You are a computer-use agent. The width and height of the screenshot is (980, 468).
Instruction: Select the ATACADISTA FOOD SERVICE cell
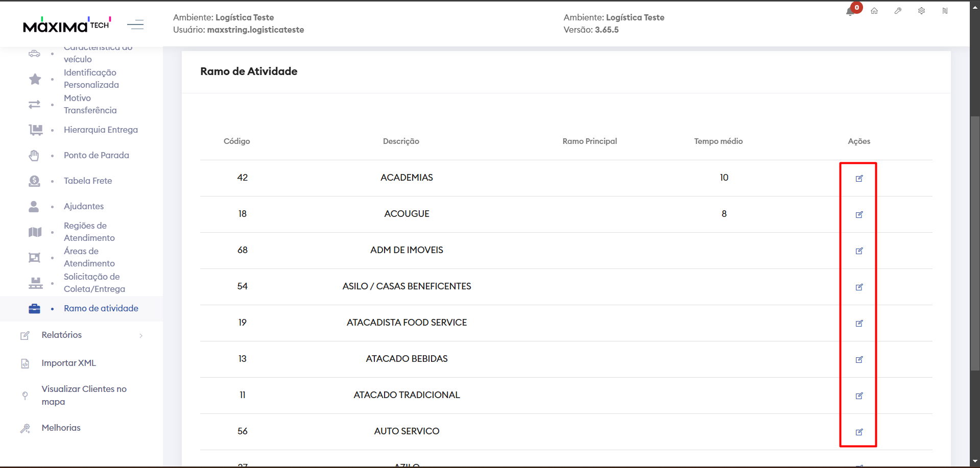pos(407,323)
